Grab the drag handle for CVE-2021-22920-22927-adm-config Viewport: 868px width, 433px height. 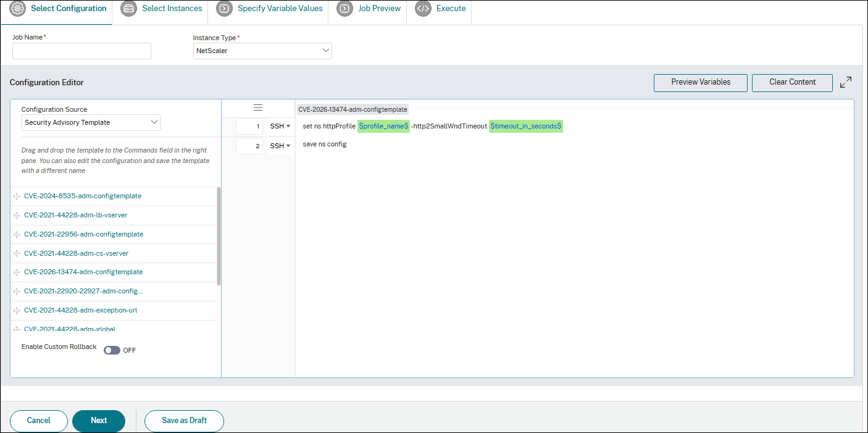[x=17, y=292]
